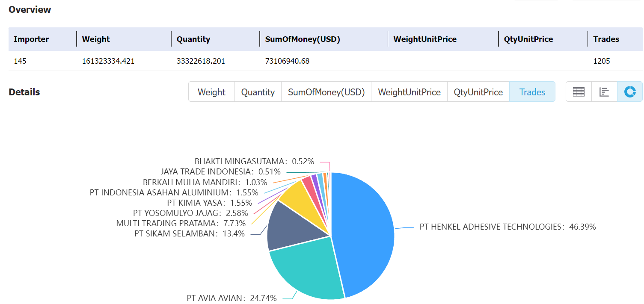Select the Weight details tab
Screen dimensions: 644x304
pyautogui.click(x=211, y=92)
